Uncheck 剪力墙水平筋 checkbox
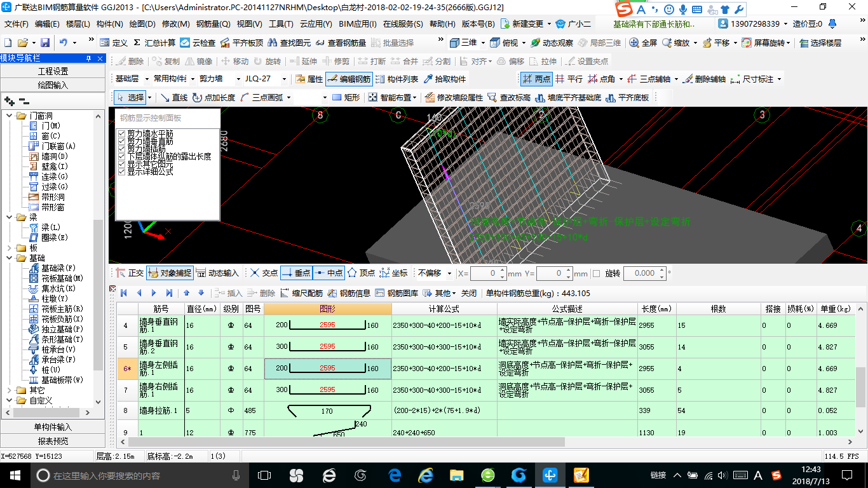Image resolution: width=868 pixels, height=488 pixels. 121,133
